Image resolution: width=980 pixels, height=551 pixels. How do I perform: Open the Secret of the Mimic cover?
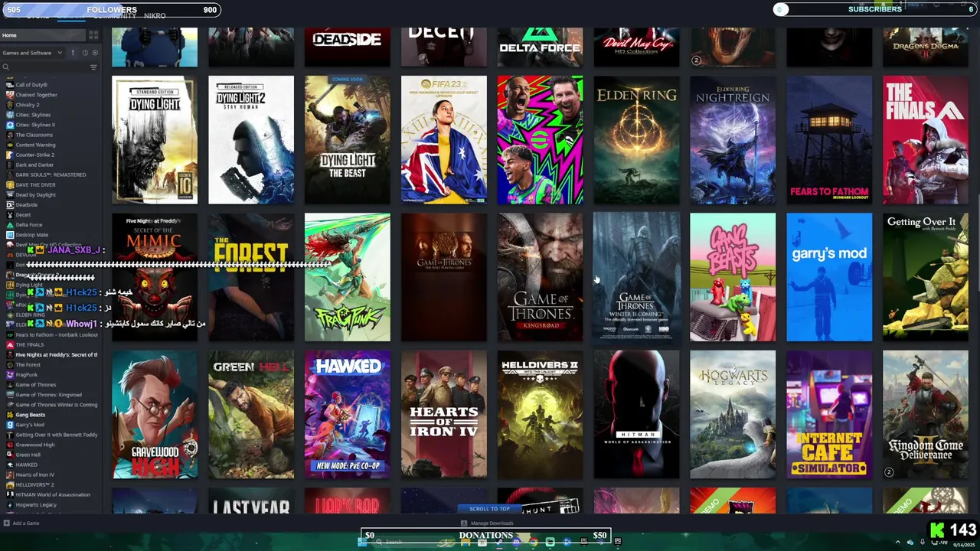[155, 277]
